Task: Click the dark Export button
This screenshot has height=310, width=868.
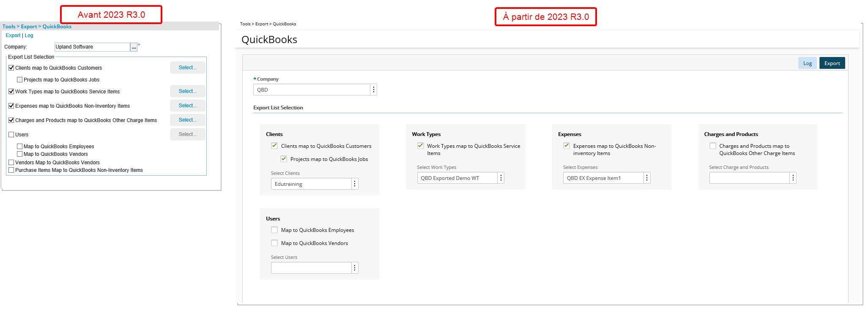Action: coord(832,63)
